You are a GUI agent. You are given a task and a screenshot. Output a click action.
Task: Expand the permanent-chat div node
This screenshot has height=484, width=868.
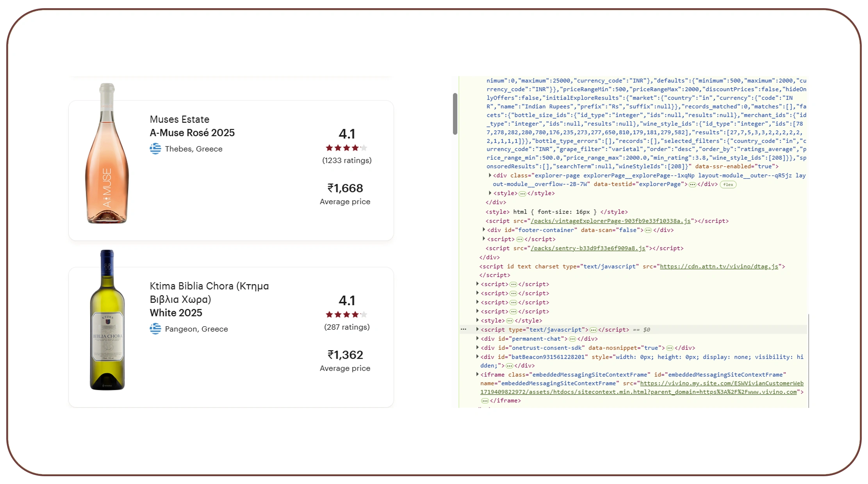478,338
